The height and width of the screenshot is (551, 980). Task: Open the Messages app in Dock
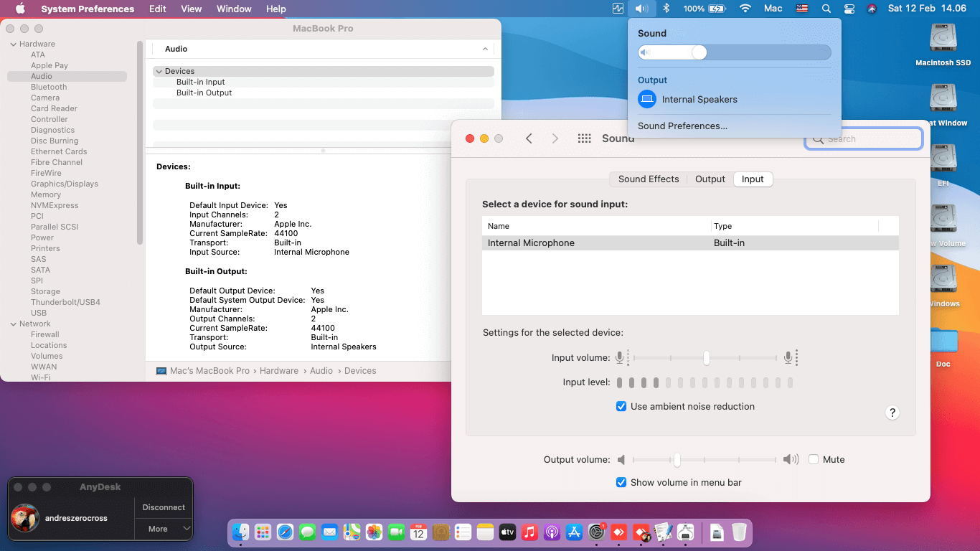click(307, 532)
